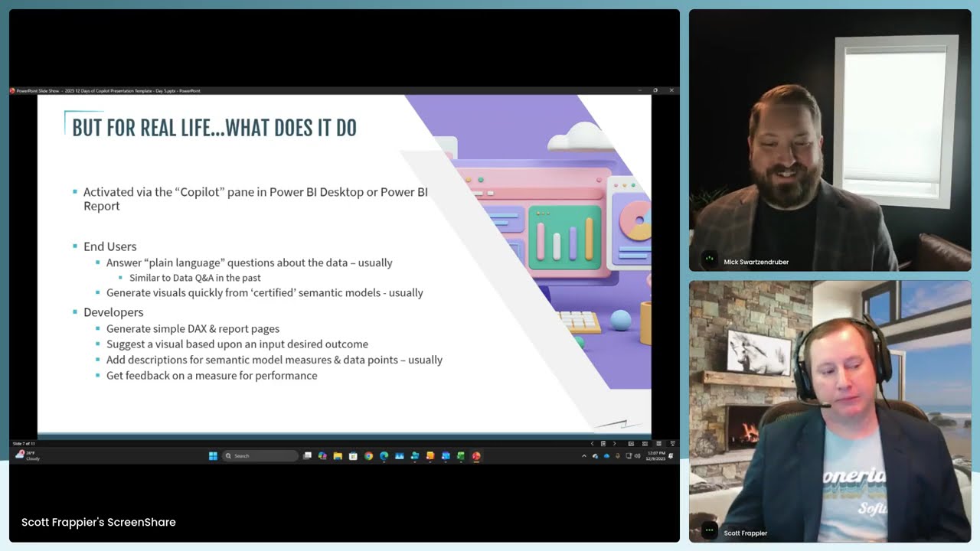Open the weather widget showing Cloudy
Screen dimensions: 980x551
coord(28,455)
